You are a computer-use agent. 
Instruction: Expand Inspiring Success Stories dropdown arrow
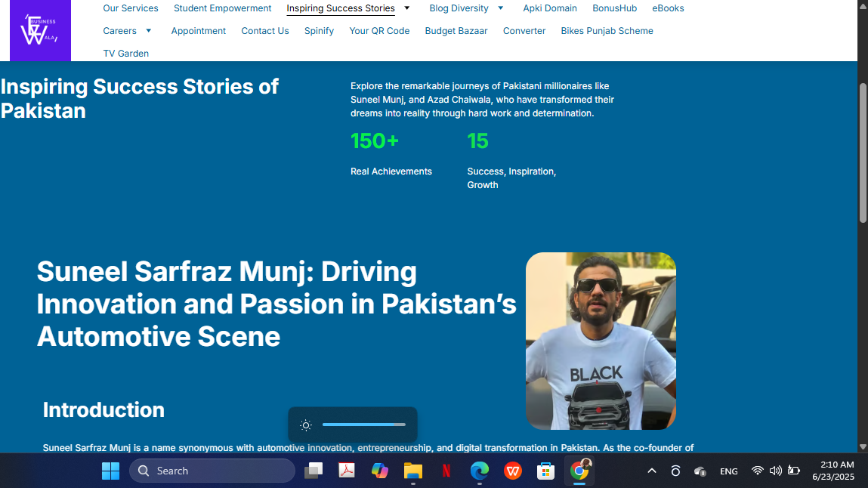407,8
